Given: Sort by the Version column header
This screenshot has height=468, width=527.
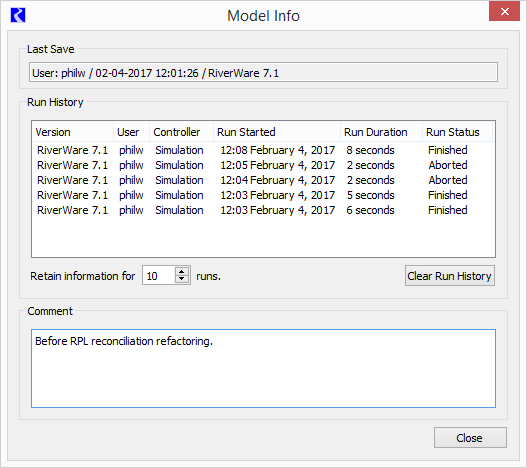Looking at the screenshot, I should 73,132.
